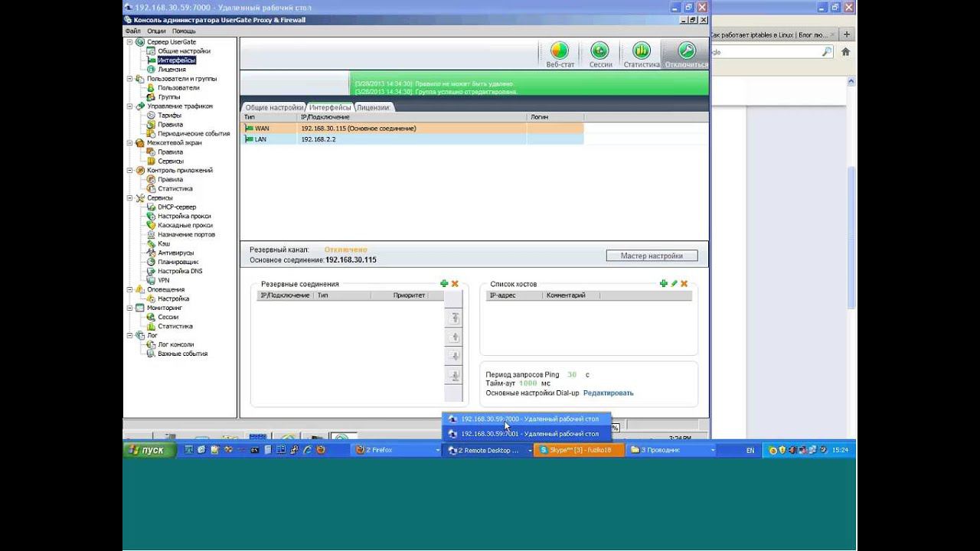Open Периодические события in the tree
This screenshot has height=551, width=980.
pyautogui.click(x=194, y=133)
